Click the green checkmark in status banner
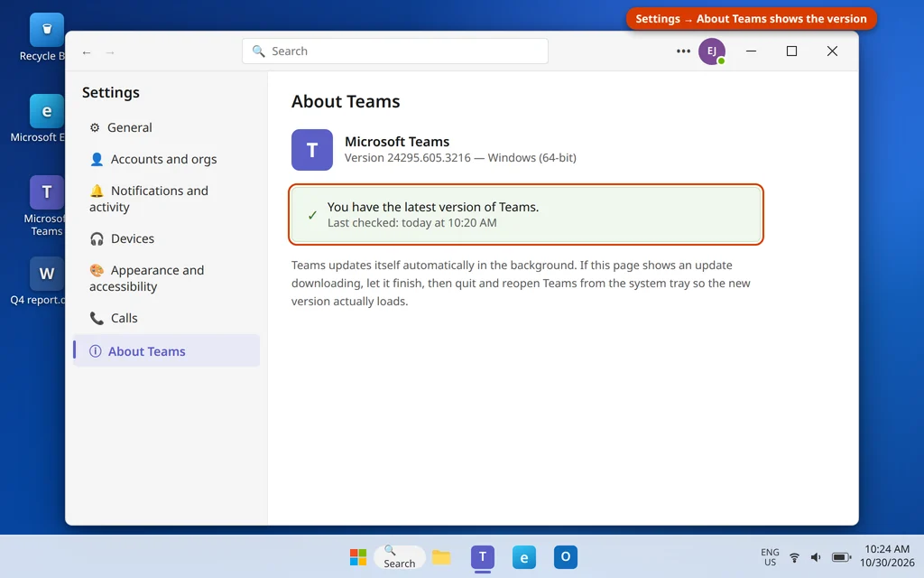 point(312,215)
